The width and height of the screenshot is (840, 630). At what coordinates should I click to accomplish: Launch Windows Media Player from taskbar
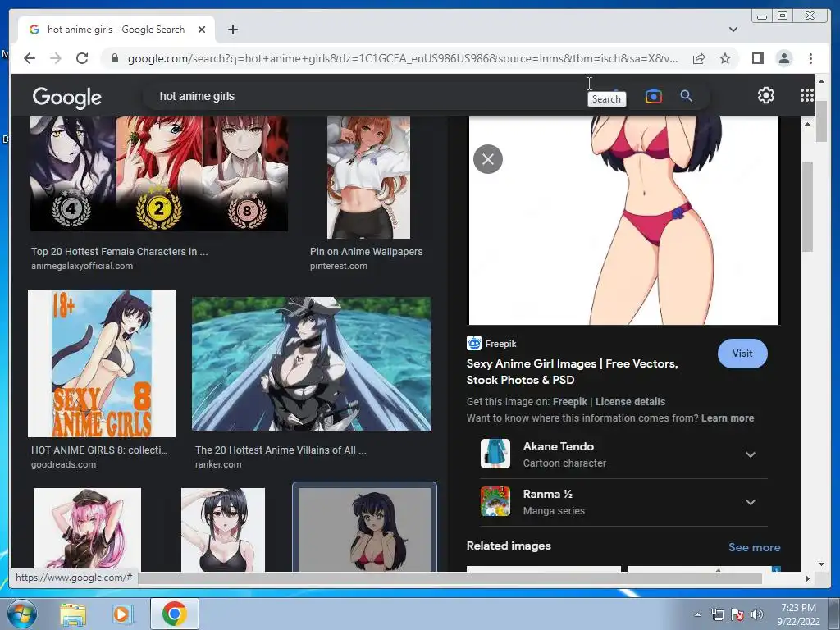121,614
